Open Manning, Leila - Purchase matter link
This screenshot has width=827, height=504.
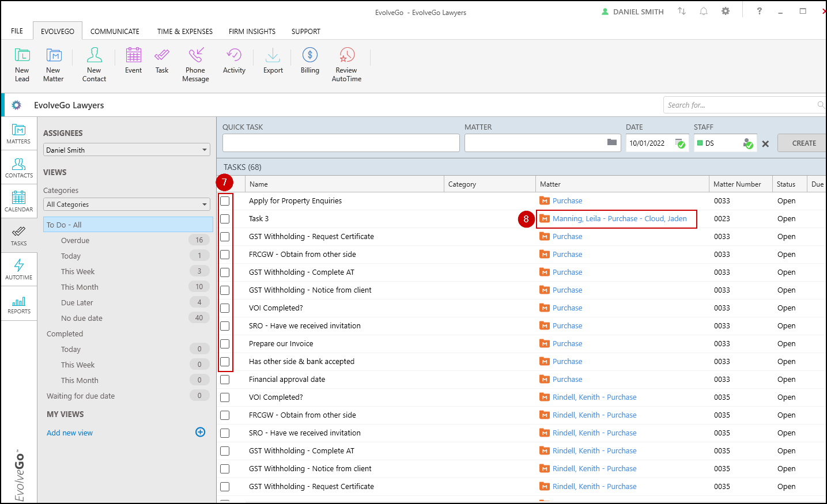pyautogui.click(x=619, y=219)
